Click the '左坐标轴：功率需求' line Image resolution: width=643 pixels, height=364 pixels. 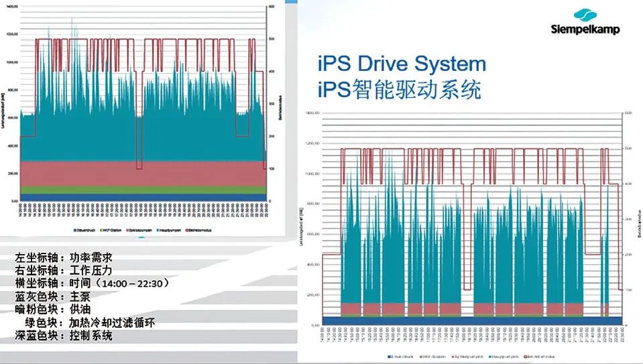[x=64, y=257]
